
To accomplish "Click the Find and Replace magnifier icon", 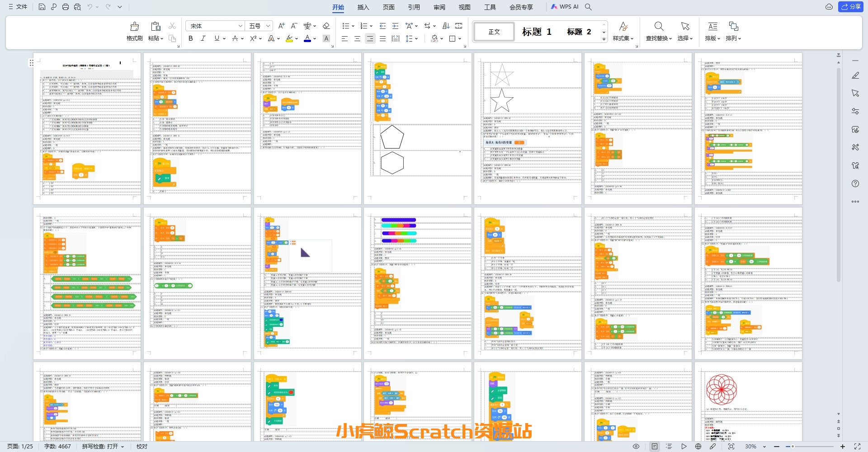I will 659,26.
